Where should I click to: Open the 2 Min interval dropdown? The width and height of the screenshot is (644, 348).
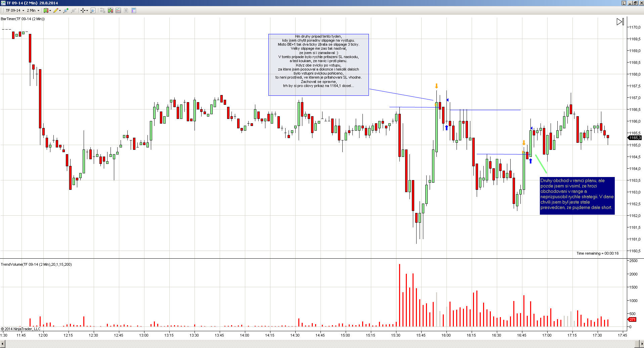point(33,10)
